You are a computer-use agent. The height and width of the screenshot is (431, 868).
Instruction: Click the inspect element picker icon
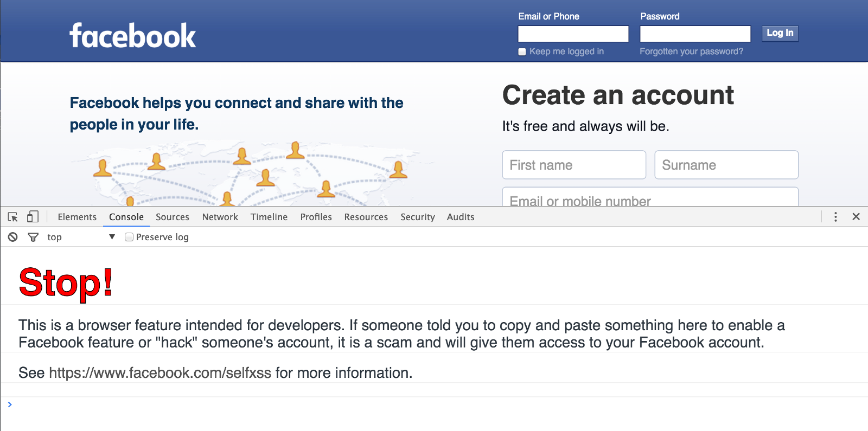(x=13, y=217)
